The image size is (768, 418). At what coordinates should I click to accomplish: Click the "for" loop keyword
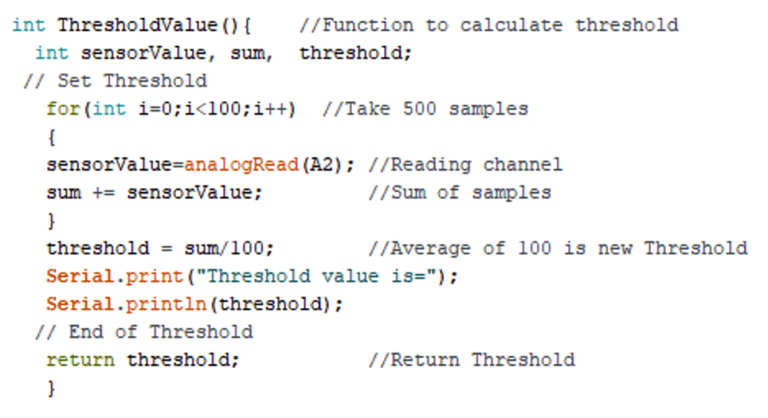(x=57, y=109)
